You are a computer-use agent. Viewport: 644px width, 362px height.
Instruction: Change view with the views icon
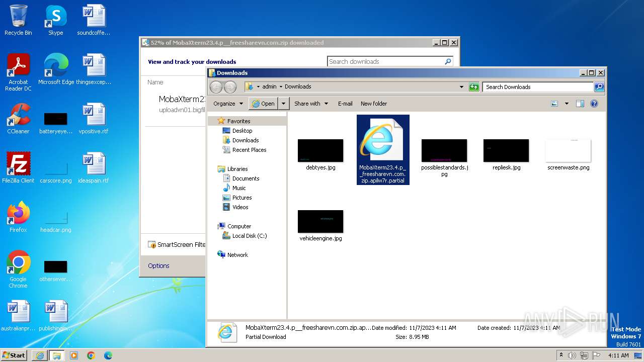point(554,104)
